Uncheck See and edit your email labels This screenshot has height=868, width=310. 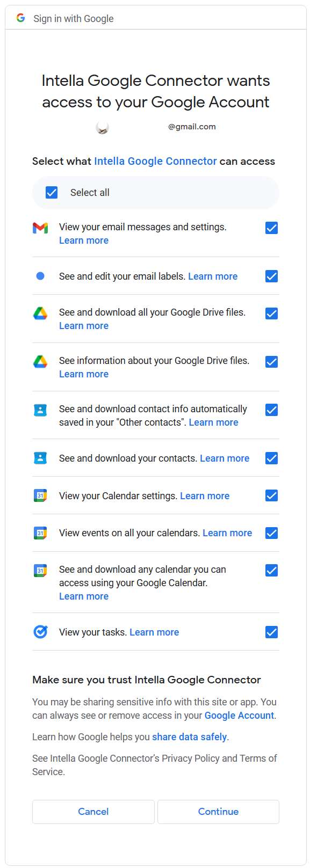pyautogui.click(x=272, y=276)
